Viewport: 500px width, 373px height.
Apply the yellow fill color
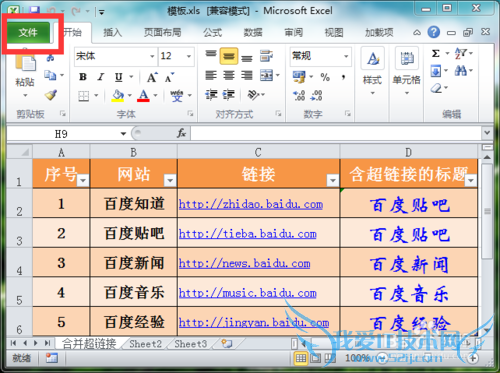click(x=118, y=96)
